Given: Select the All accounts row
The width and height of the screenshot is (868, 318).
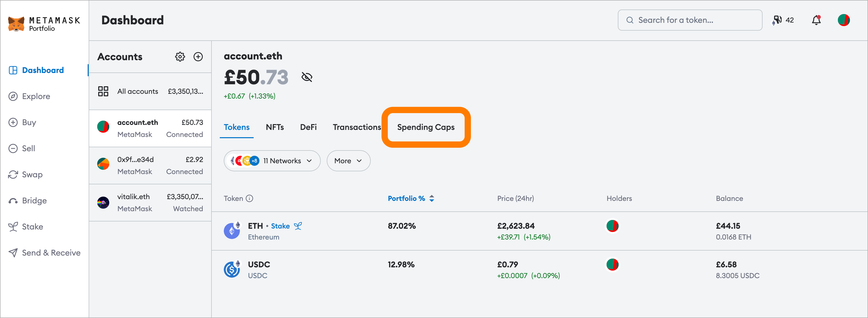Looking at the screenshot, I should click(150, 91).
